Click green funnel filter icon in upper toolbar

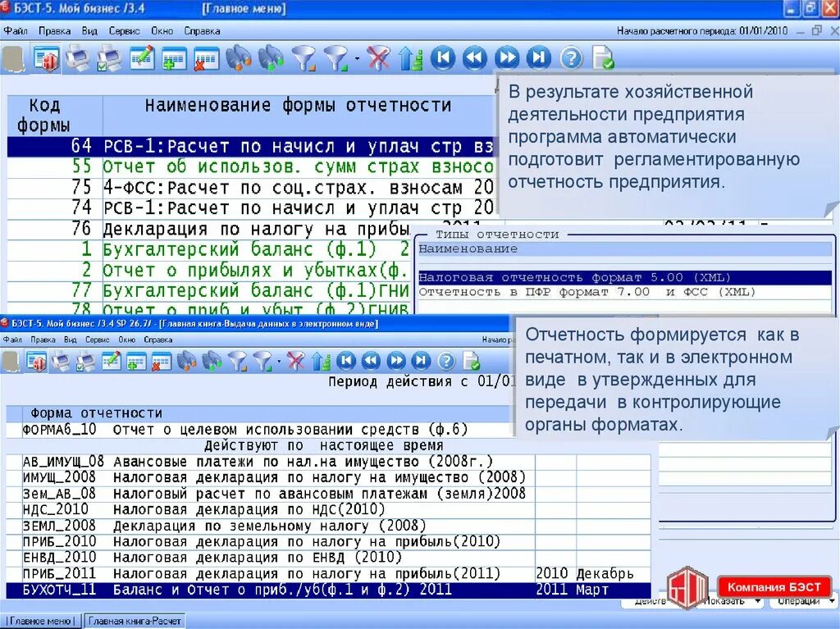pyautogui.click(x=336, y=58)
